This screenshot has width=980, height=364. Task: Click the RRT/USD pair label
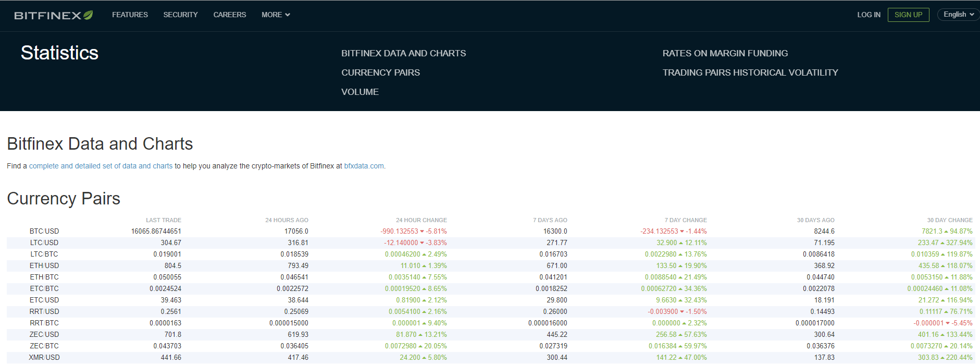pos(44,311)
